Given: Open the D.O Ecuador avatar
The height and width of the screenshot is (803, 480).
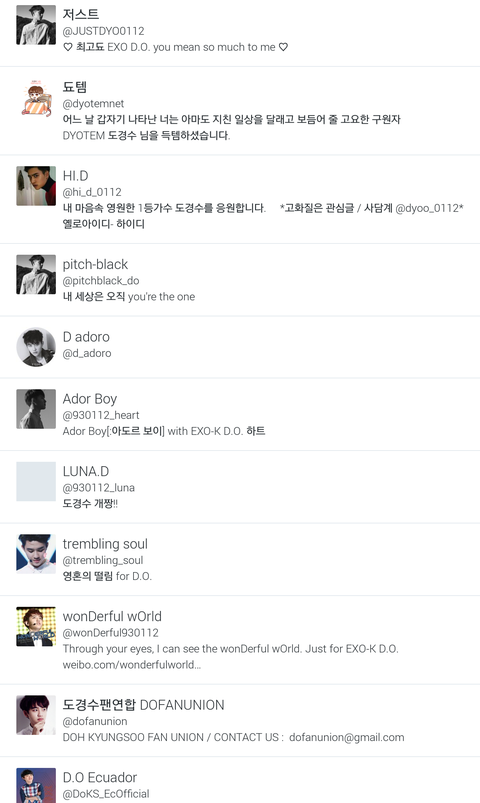Looking at the screenshot, I should coord(36,786).
